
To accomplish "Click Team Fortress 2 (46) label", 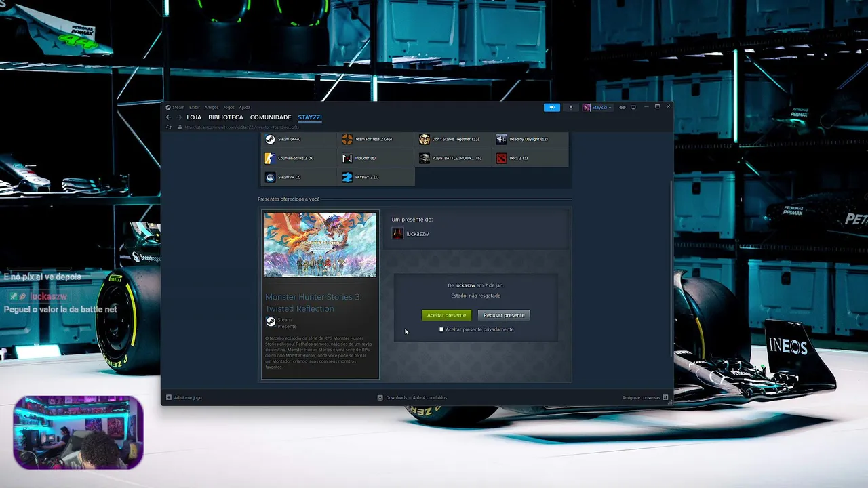I will 374,139.
